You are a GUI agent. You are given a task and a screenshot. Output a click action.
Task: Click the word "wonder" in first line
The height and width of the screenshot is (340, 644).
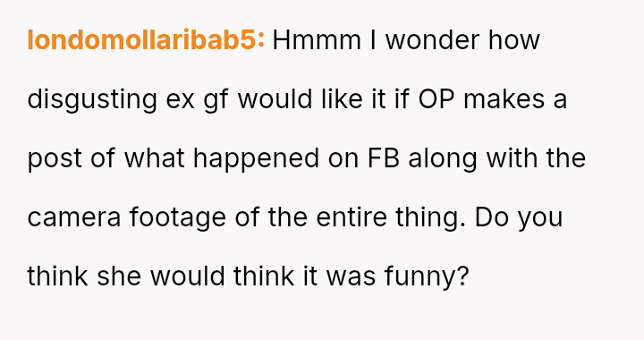[x=433, y=40]
